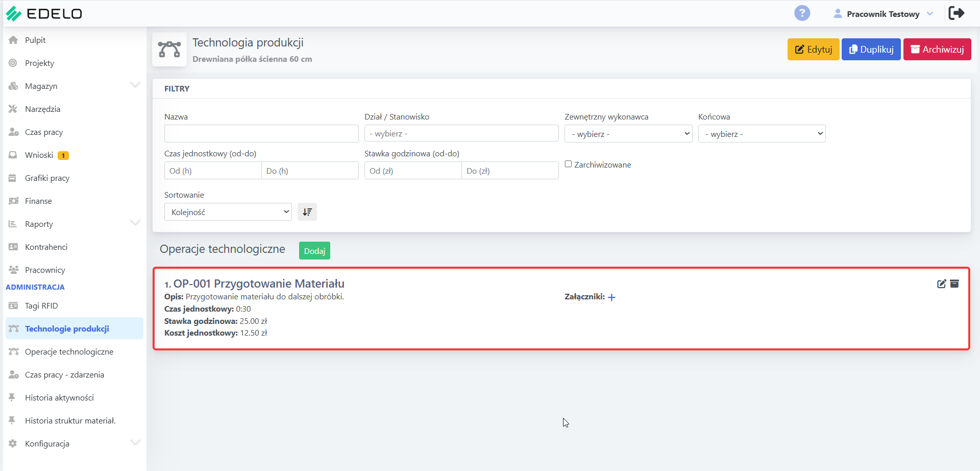This screenshot has height=471, width=980.
Task: Click the technology production curve icon
Action: point(169,50)
